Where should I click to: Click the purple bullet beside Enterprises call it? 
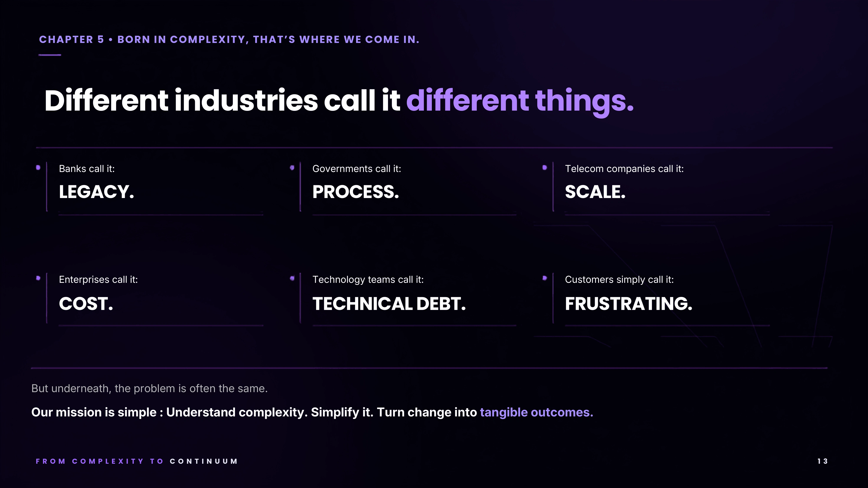[38, 278]
